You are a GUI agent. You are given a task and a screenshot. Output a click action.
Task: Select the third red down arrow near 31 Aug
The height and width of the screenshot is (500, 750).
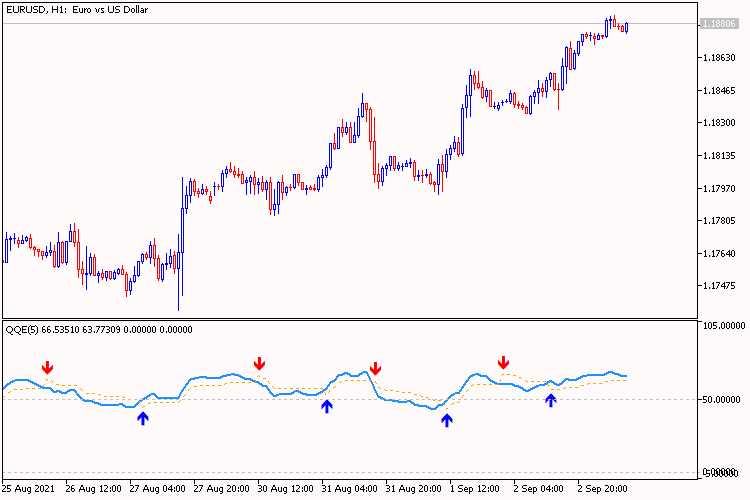[x=375, y=368]
